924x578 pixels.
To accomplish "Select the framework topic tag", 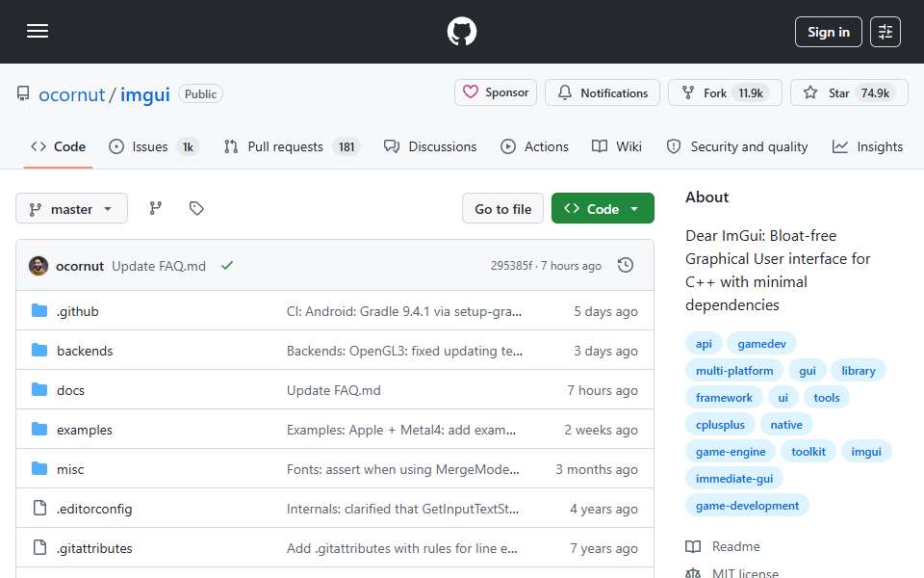I will click(724, 398).
